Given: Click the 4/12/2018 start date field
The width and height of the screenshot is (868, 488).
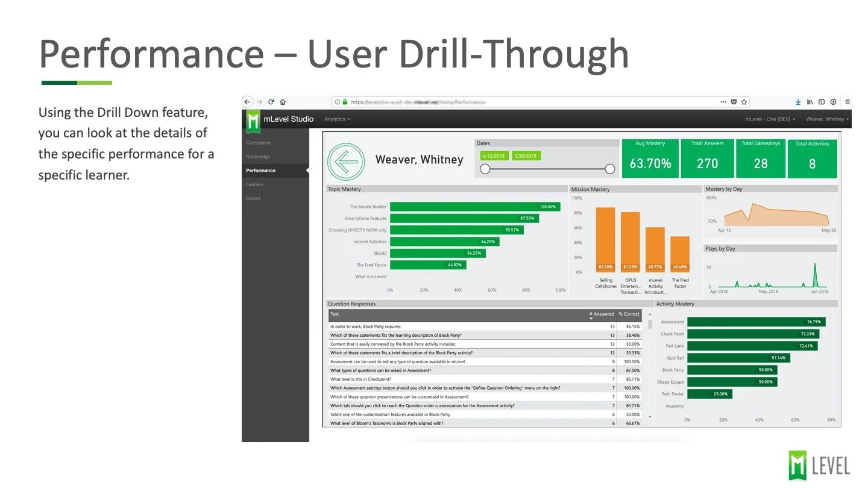Looking at the screenshot, I should [x=494, y=156].
